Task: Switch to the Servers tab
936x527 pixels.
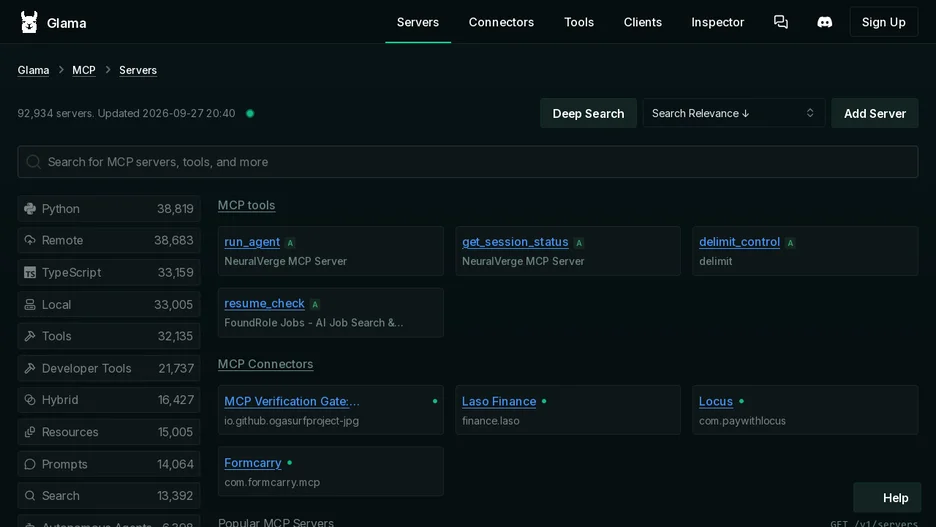Action: 418,22
